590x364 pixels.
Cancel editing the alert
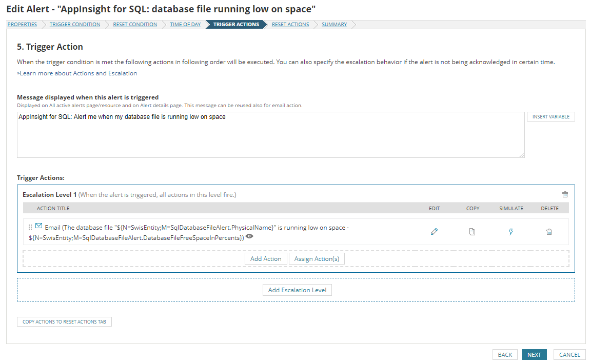pyautogui.click(x=569, y=355)
